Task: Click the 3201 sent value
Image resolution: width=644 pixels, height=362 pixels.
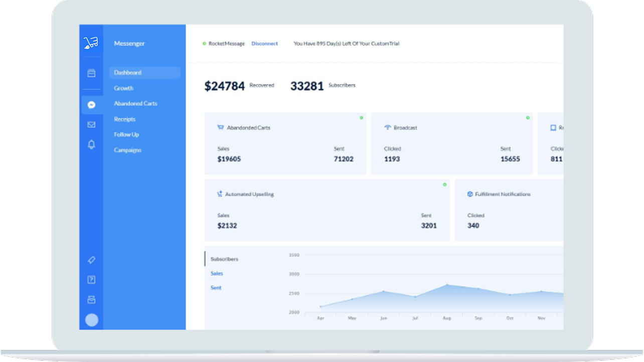Action: [x=429, y=226]
